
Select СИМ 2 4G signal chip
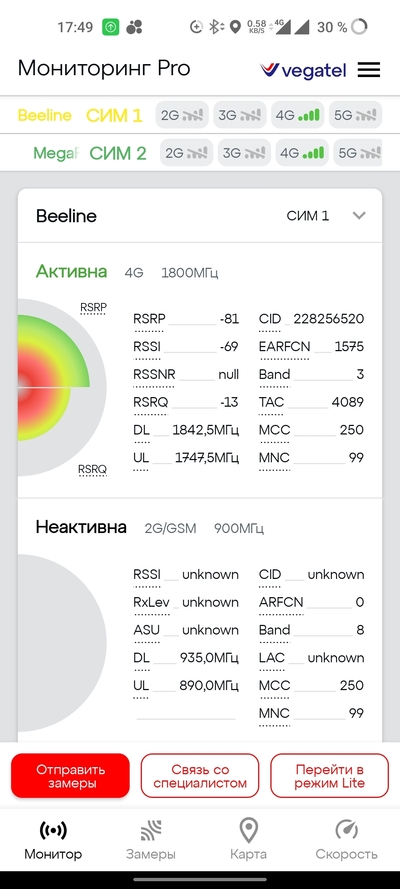coord(302,153)
